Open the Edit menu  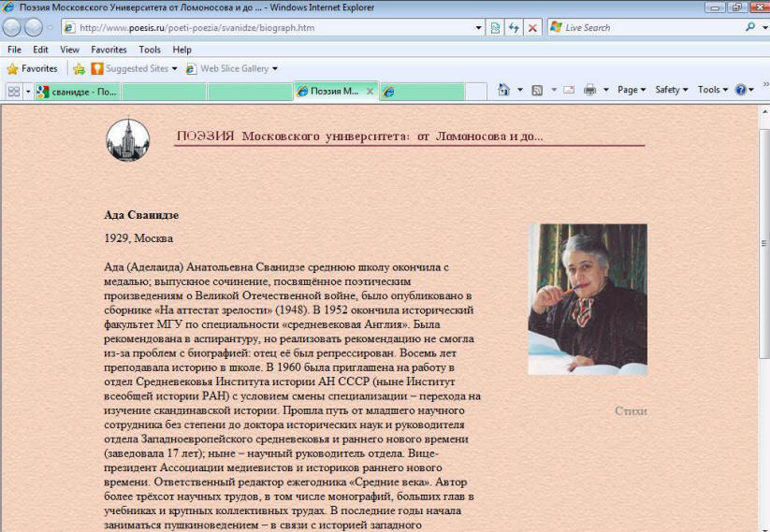tap(40, 50)
